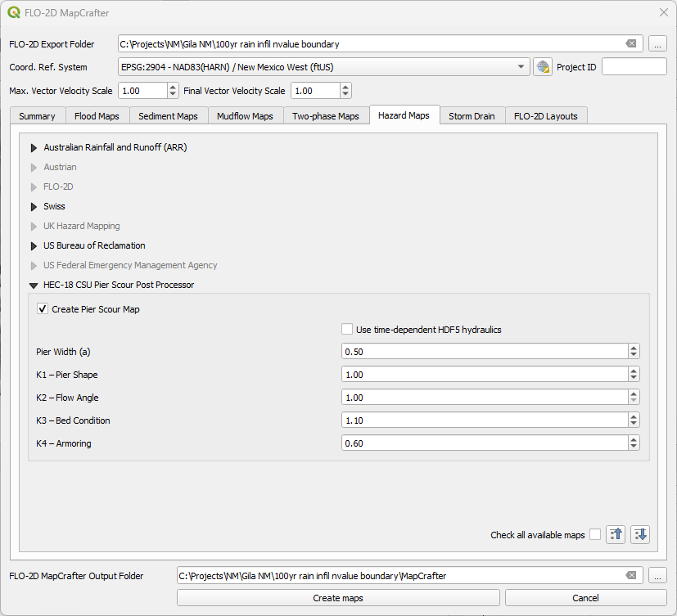
Task: Uncheck Create Pier Scour Map
Action: (43, 309)
